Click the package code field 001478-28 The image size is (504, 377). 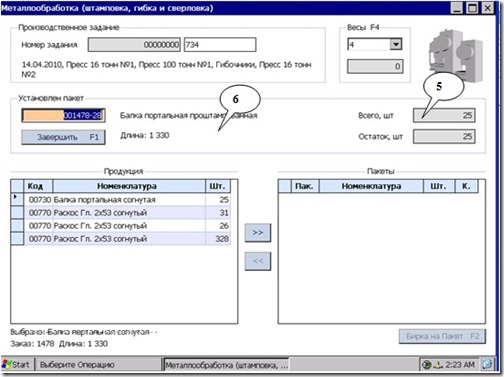point(63,115)
